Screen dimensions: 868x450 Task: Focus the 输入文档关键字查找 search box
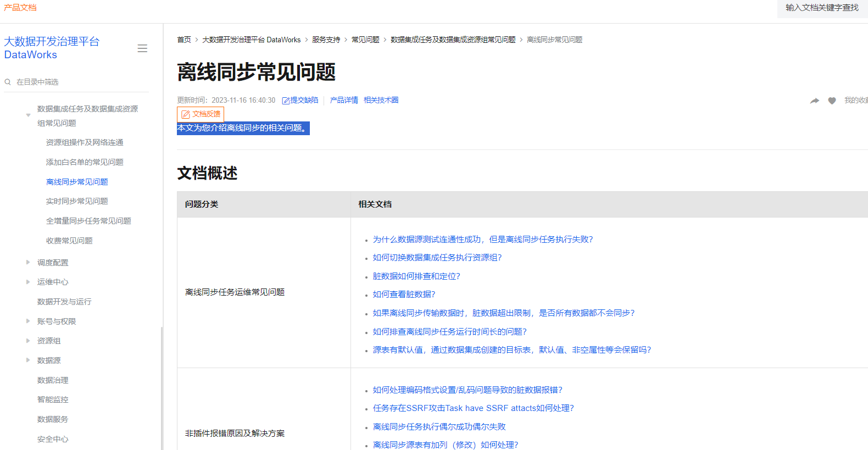coord(822,8)
